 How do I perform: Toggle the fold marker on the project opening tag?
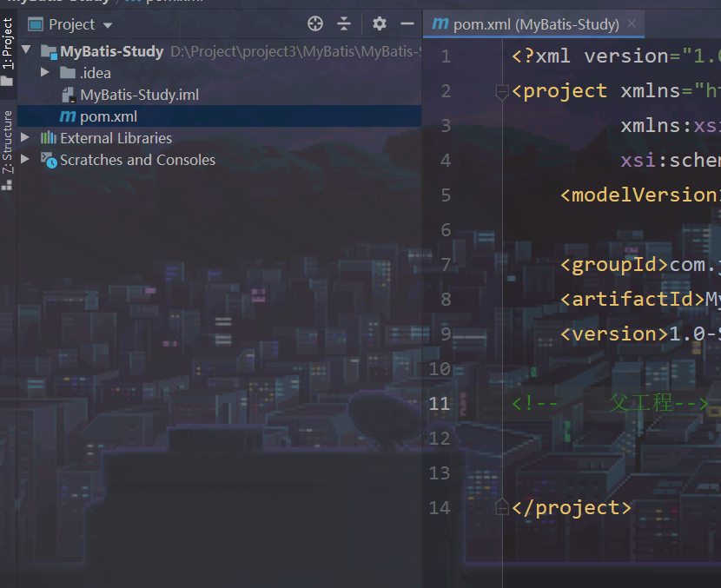501,91
